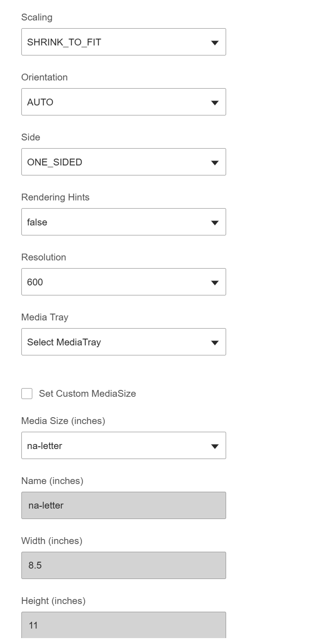318x644 pixels.
Task: Expand the Side ONE_SIDED dropdown
Action: (114, 162)
